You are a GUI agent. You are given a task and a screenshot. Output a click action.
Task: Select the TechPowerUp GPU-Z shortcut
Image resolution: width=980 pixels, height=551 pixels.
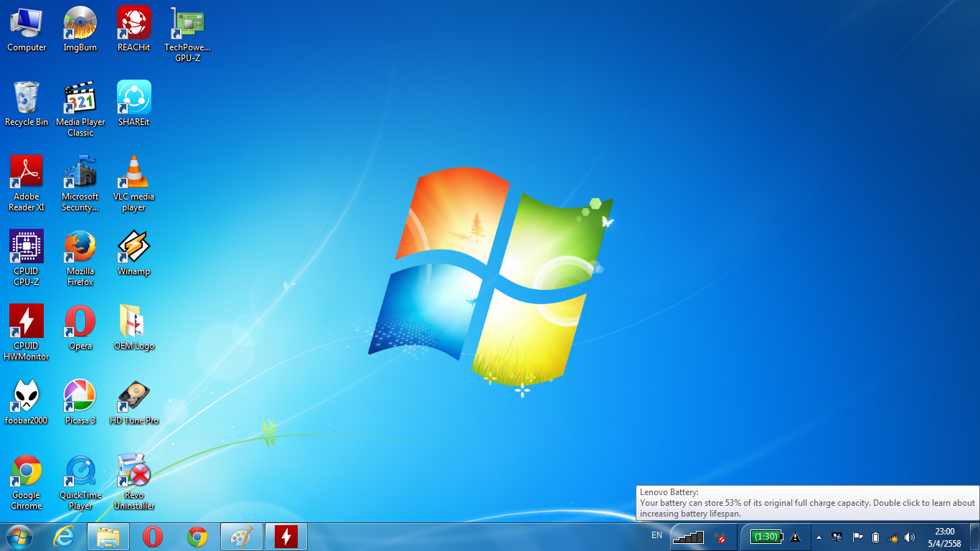point(188,34)
